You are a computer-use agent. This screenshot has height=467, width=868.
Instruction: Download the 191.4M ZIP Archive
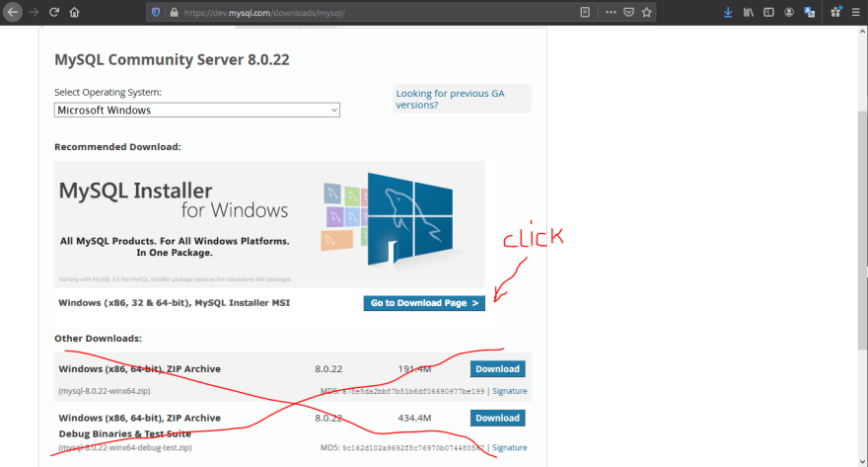pyautogui.click(x=498, y=369)
